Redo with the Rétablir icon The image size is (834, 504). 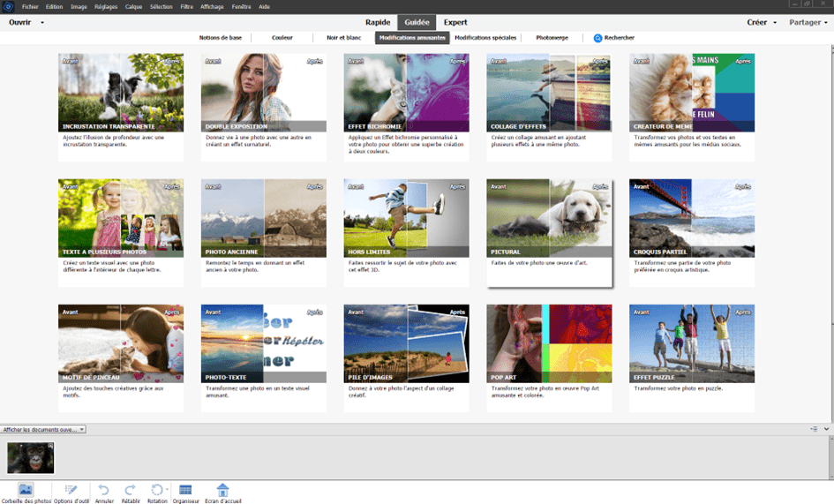point(131,493)
